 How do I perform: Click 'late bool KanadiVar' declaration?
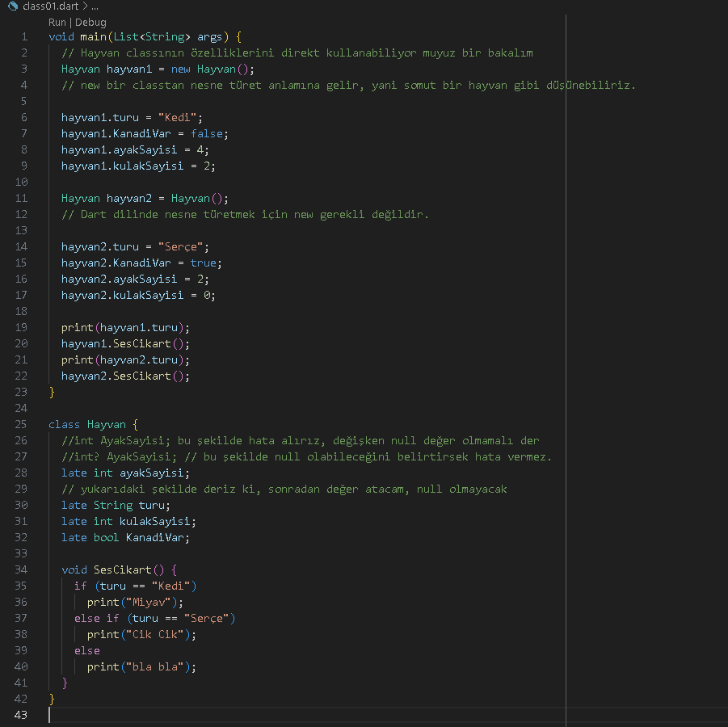coord(125,538)
